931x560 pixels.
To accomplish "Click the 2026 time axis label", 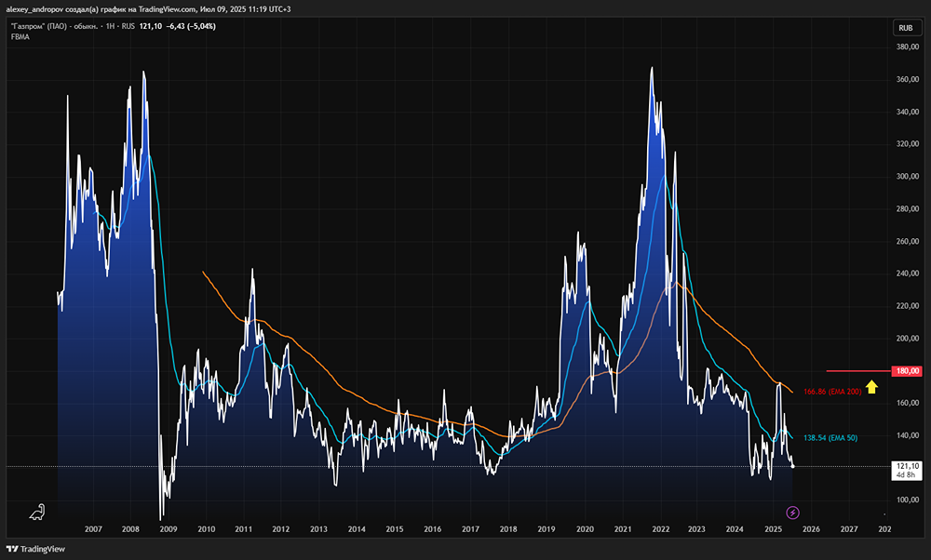I will tap(811, 529).
